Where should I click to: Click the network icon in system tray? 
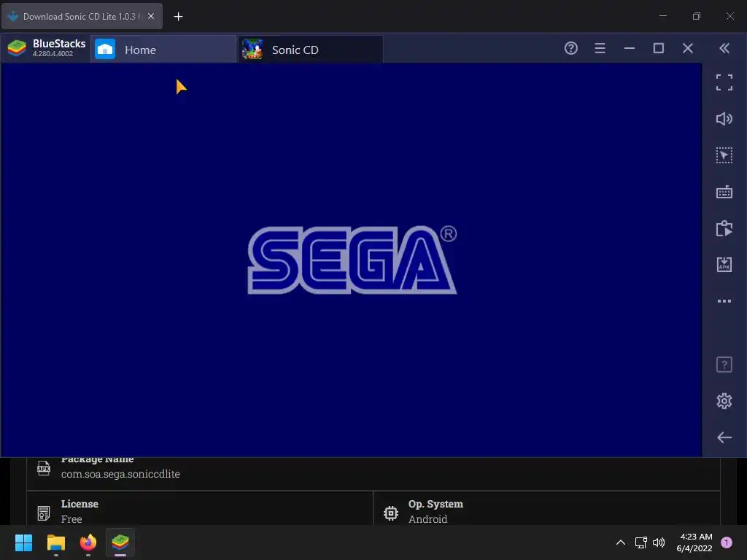(x=640, y=542)
